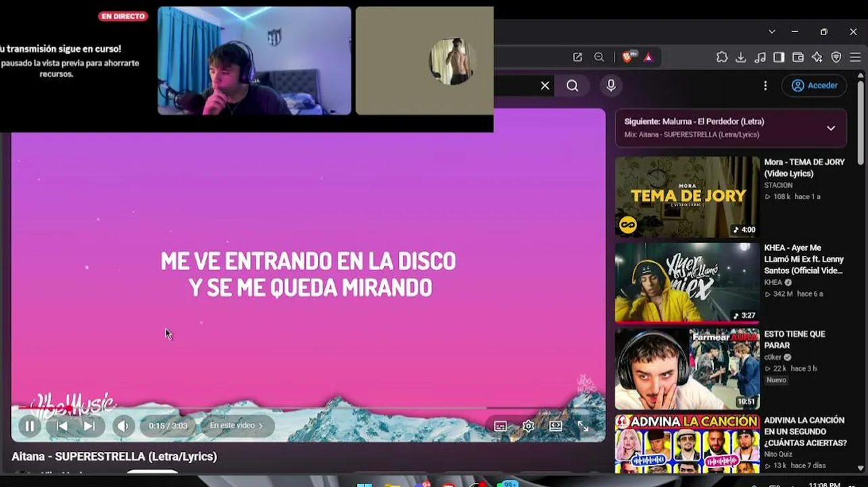The image size is (868, 487).
Task: Open the Mora TEMA DE JORY thumbnail
Action: coord(687,197)
